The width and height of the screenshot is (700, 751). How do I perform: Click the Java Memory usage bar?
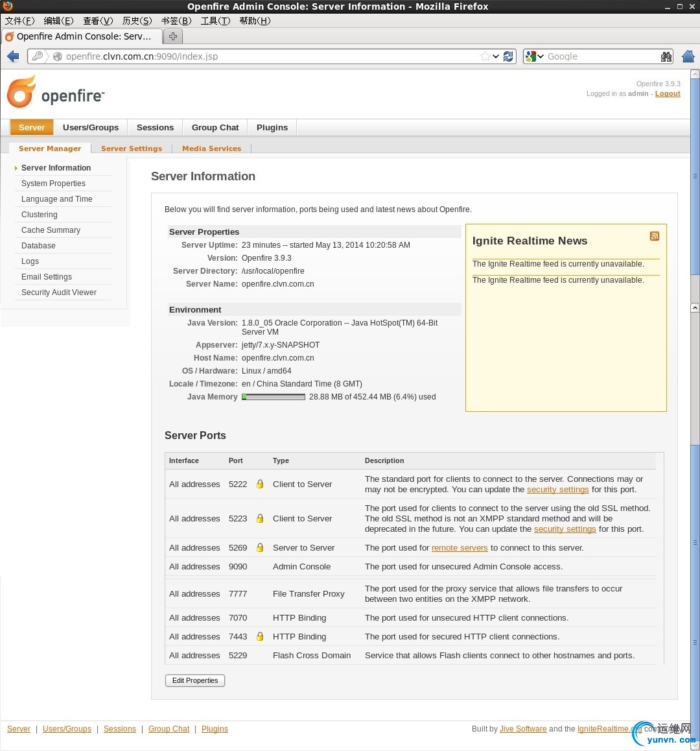click(274, 397)
